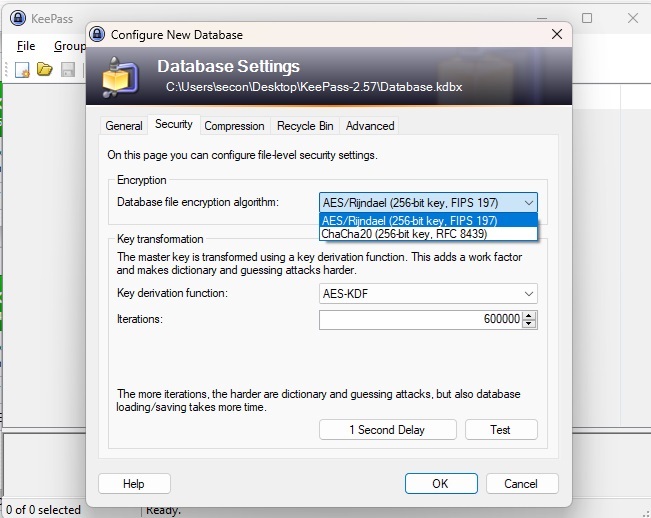Click the 'Key transformation' group label
This screenshot has width=651, height=518.
(160, 239)
